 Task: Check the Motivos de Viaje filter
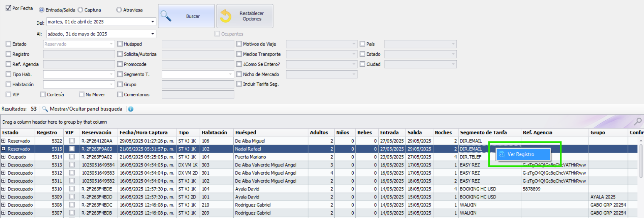(x=239, y=44)
